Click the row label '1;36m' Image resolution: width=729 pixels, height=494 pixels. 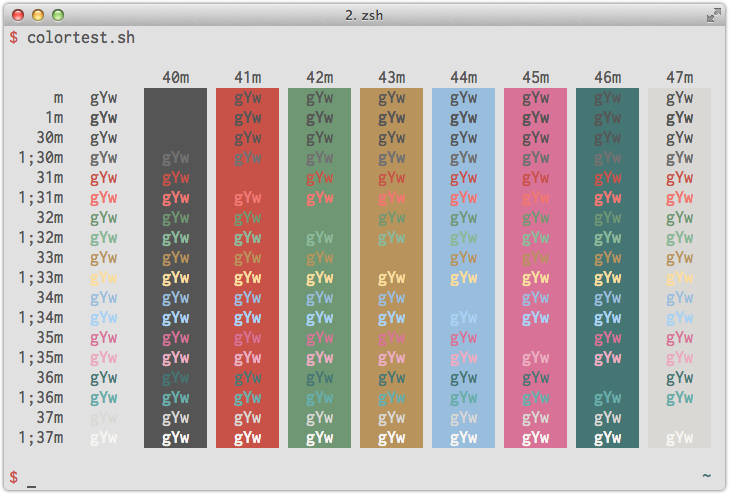point(41,397)
